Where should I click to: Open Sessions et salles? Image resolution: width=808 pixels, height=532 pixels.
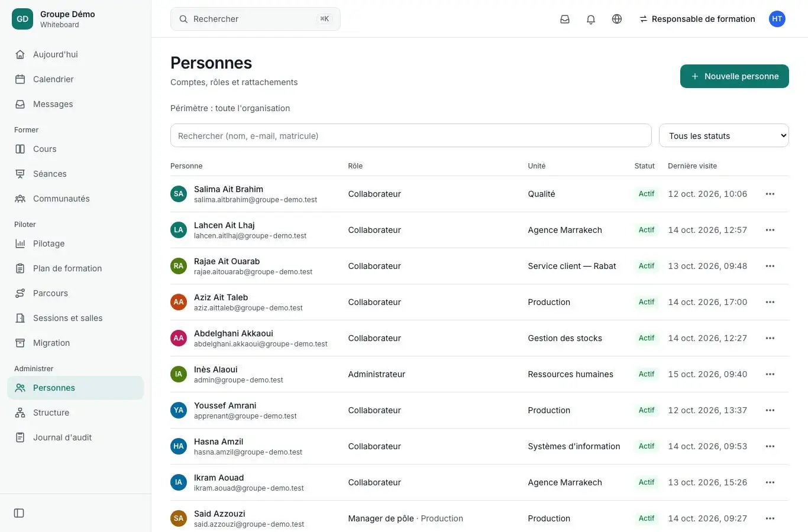click(x=76, y=318)
